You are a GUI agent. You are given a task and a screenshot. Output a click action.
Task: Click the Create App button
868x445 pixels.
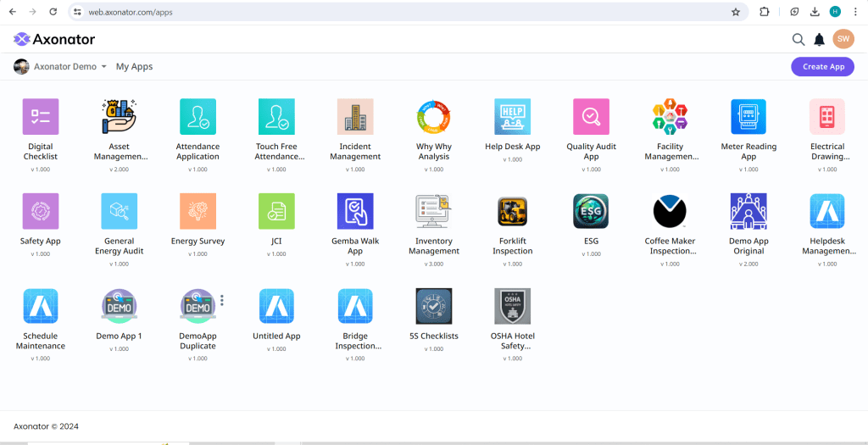(822, 67)
